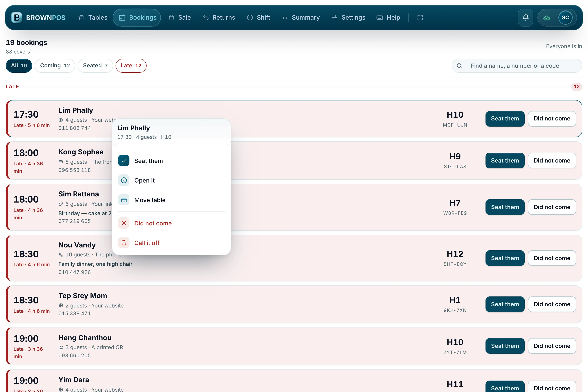588x392 pixels.
Task: Open the notifications bell
Action: point(526,18)
